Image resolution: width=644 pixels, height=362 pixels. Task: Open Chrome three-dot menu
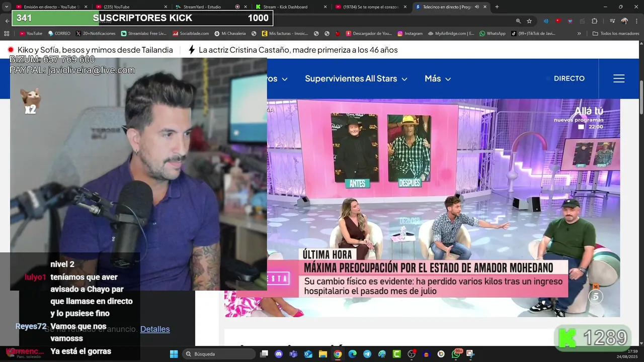pos(636,21)
